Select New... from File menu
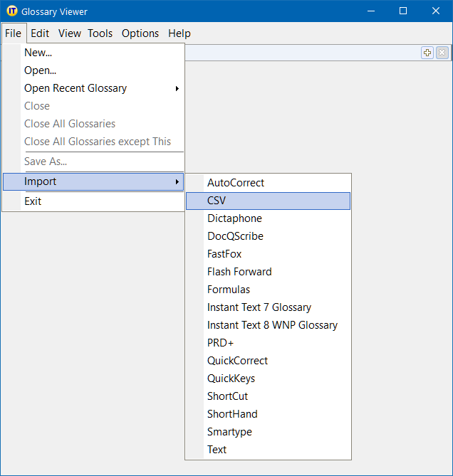 click(38, 53)
